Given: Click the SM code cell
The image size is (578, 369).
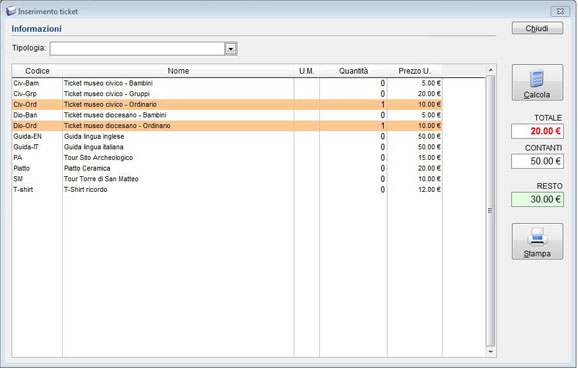Looking at the screenshot, I should pos(37,179).
